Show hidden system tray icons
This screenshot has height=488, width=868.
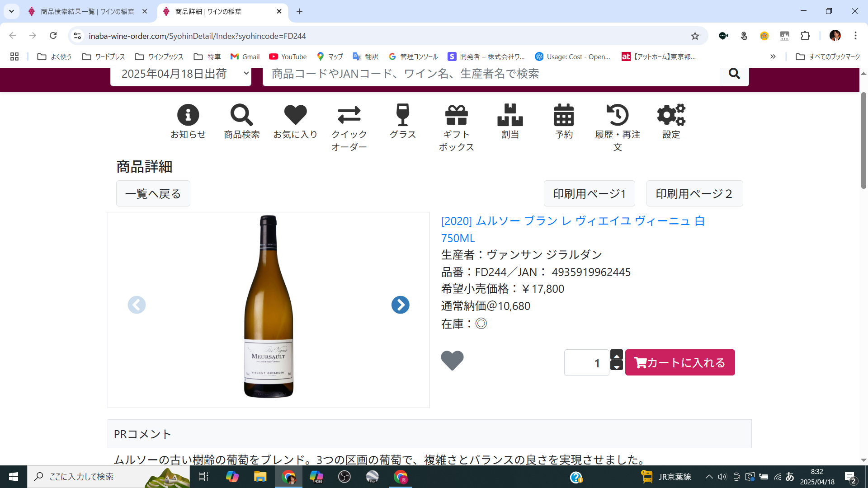pos(709,477)
